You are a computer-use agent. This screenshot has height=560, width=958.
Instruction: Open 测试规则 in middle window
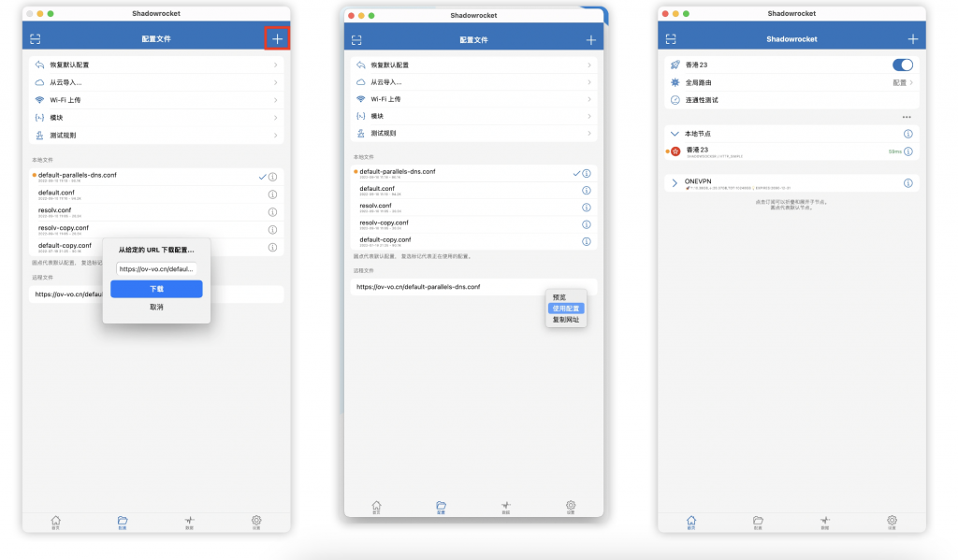pyautogui.click(x=473, y=133)
